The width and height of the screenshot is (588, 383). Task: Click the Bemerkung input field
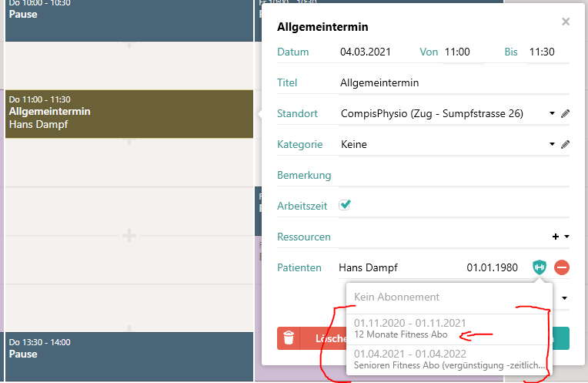[x=454, y=176]
